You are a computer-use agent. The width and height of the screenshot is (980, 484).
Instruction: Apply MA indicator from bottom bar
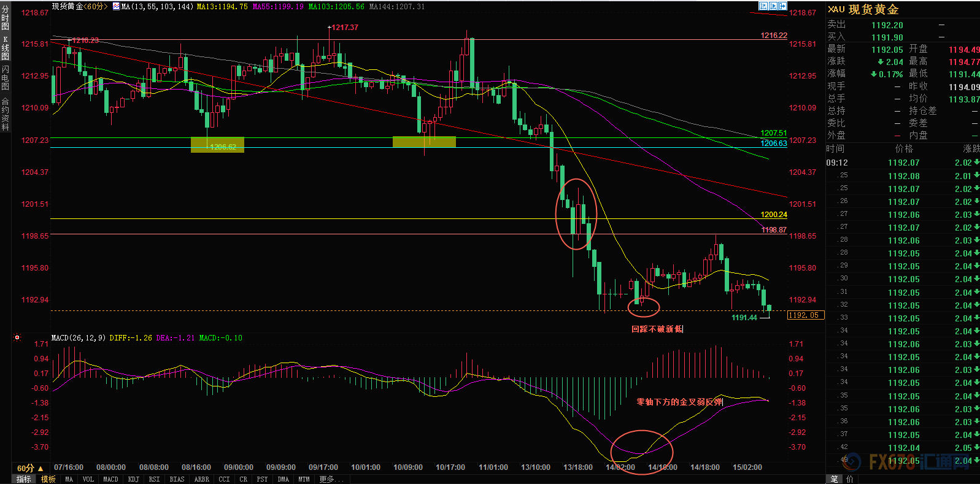pos(69,479)
